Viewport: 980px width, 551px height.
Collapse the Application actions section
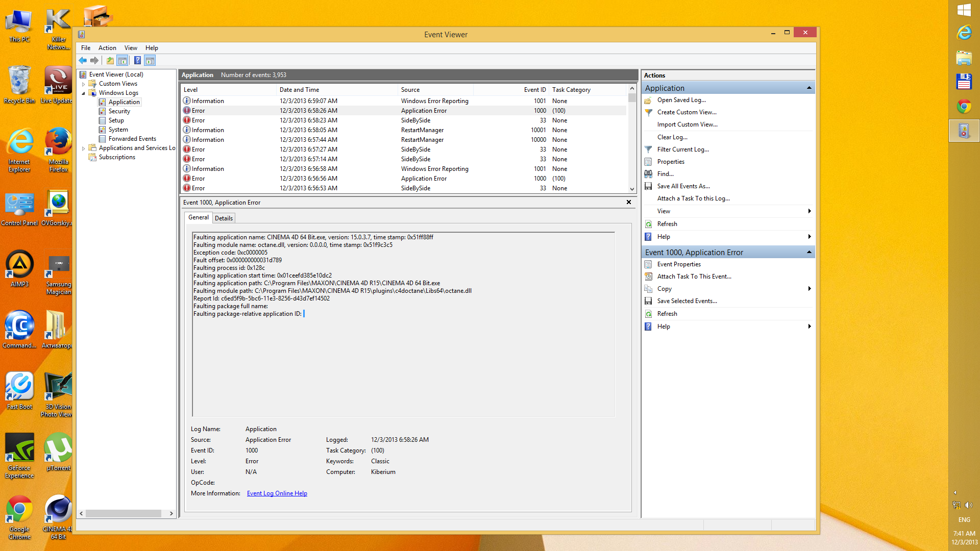coord(809,88)
